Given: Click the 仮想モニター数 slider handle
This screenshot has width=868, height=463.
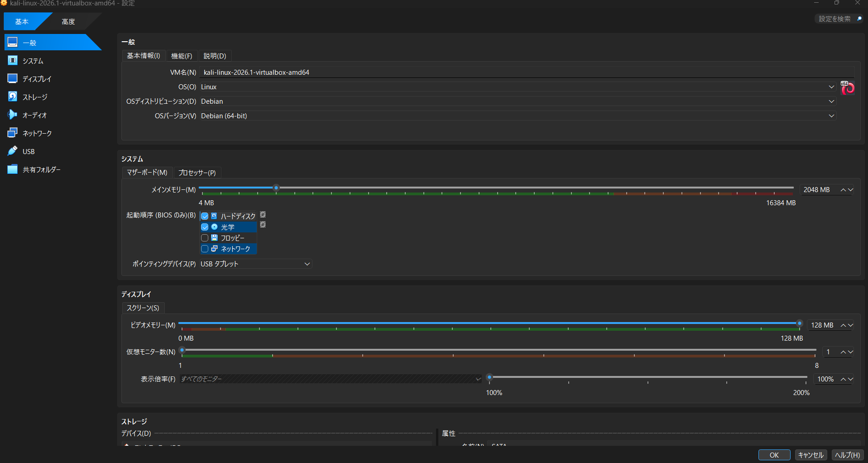Looking at the screenshot, I should (x=182, y=350).
